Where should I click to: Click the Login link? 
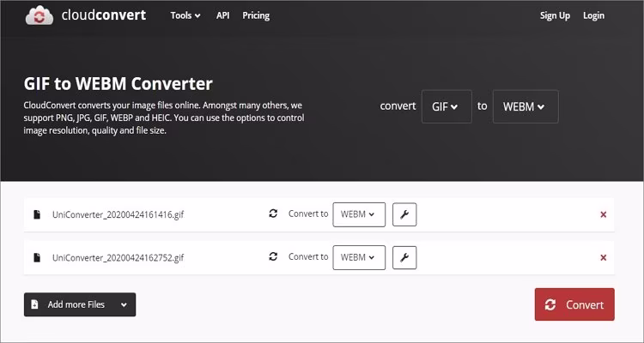[x=593, y=15]
